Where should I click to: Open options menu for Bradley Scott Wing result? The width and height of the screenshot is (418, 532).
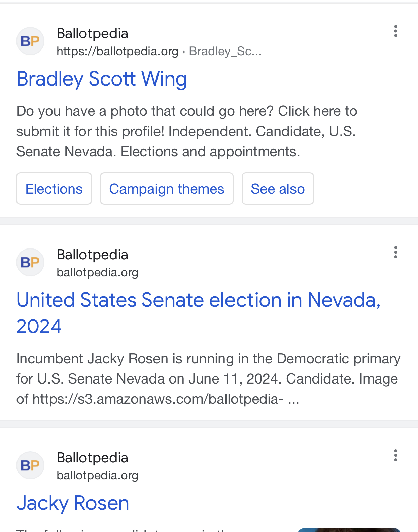396,31
